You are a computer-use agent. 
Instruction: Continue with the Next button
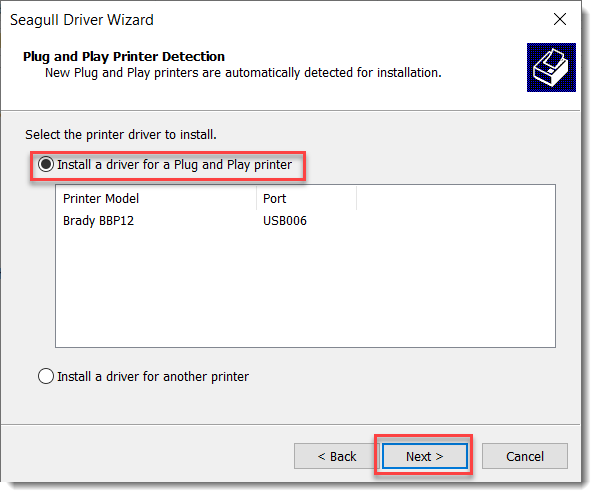click(425, 456)
